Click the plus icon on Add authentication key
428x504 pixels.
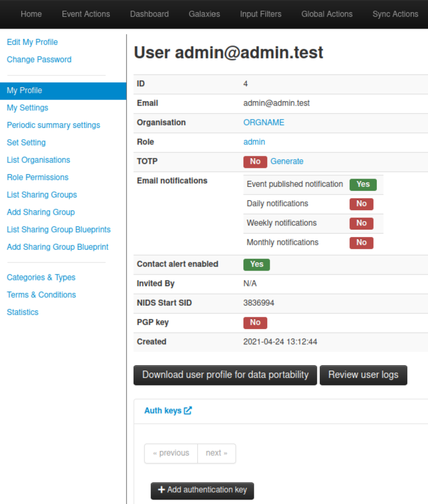tap(161, 490)
